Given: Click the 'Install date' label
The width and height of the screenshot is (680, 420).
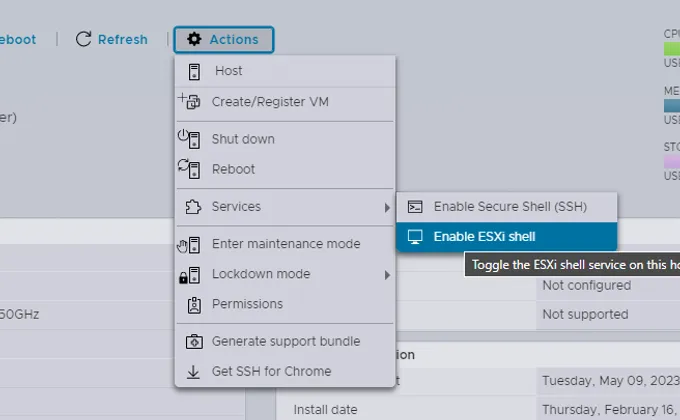Looking at the screenshot, I should point(325,410).
